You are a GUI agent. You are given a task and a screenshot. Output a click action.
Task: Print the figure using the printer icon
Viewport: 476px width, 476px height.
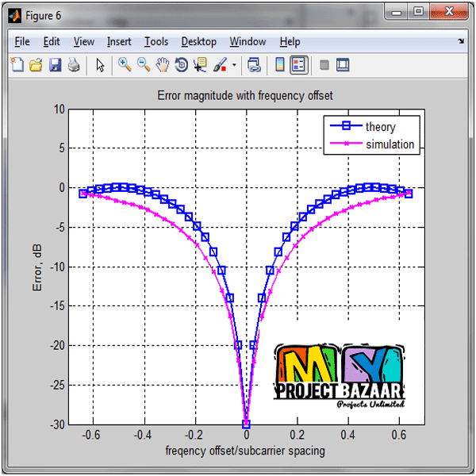73,65
